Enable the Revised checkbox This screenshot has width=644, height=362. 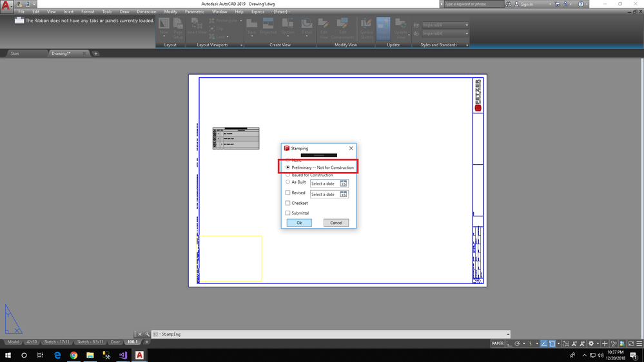tap(288, 193)
